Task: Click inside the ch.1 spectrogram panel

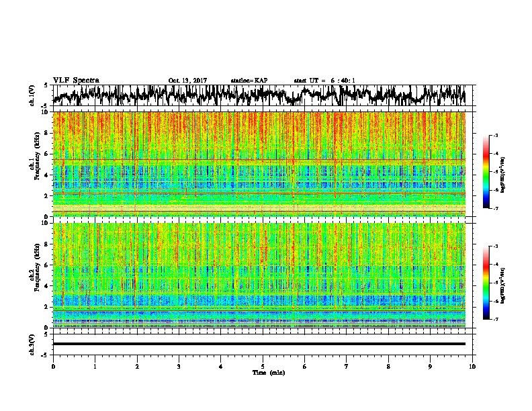Action: click(x=259, y=164)
